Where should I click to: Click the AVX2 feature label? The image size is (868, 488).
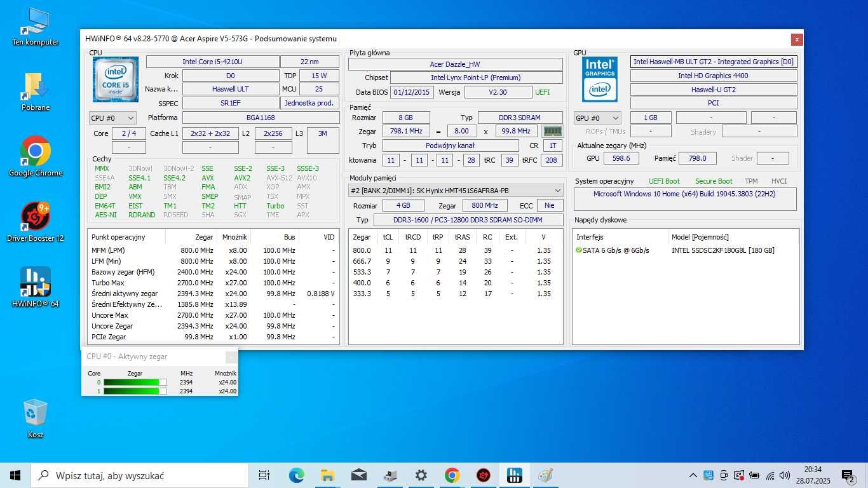tap(242, 178)
